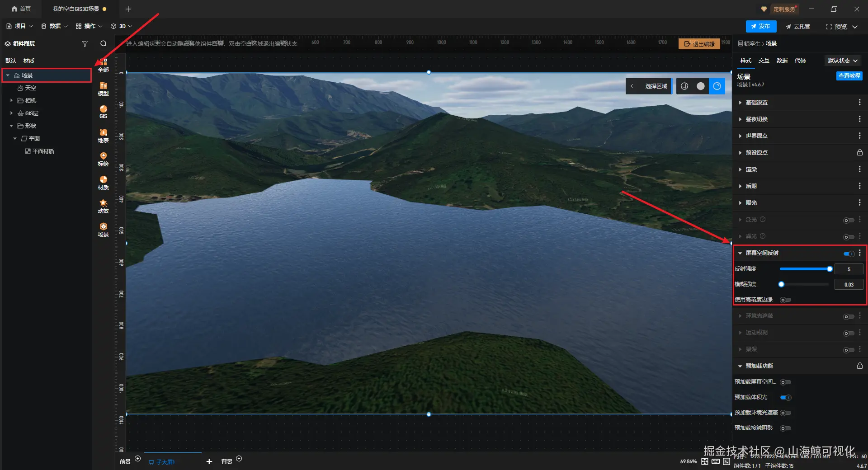The width and height of the screenshot is (868, 470).
Task: Select the crosshair globe view mode
Action: [684, 86]
